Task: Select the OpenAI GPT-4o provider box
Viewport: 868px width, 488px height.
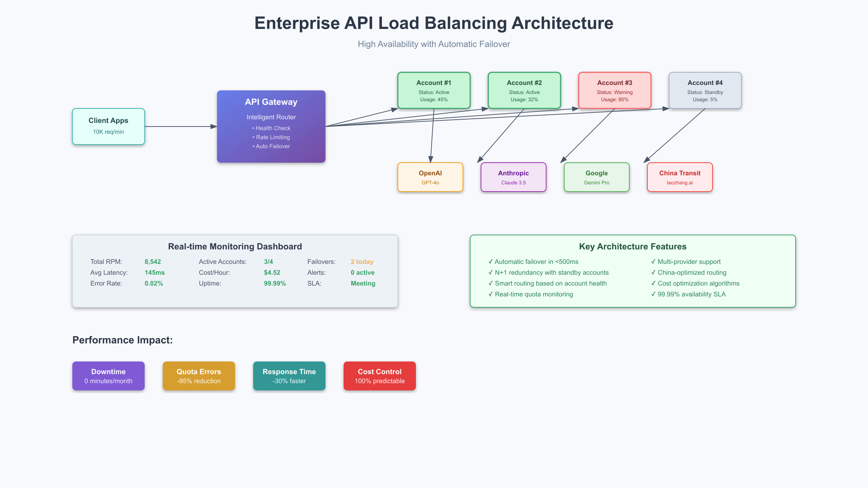Action: [x=430, y=177]
